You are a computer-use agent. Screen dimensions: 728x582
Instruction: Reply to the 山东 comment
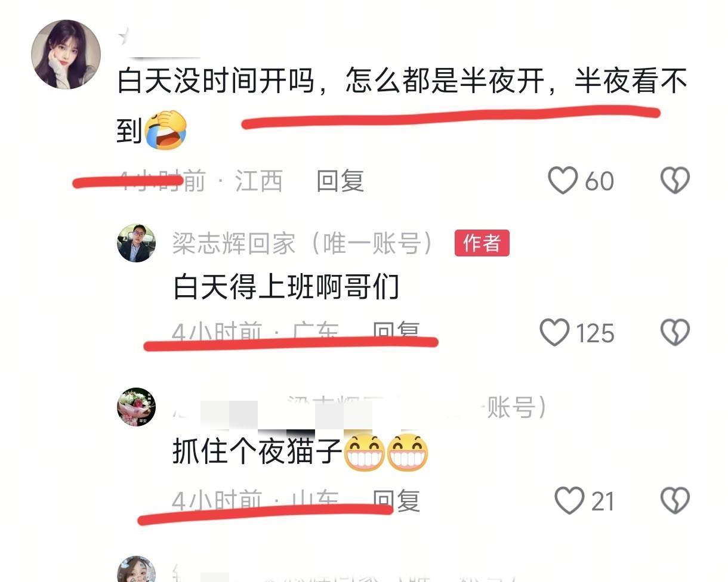click(x=396, y=500)
